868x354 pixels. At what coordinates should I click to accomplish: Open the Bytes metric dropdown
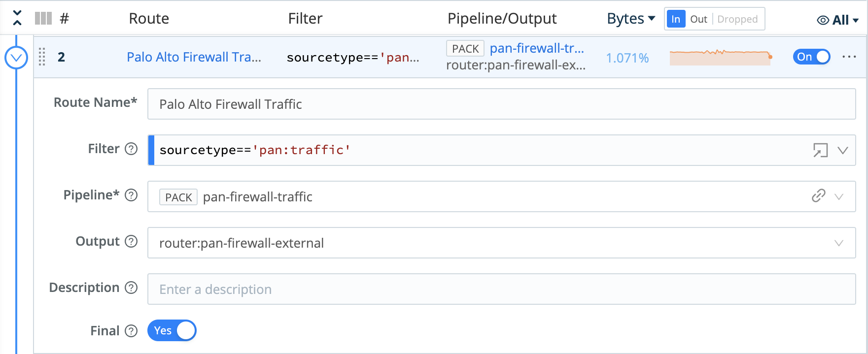tap(631, 19)
